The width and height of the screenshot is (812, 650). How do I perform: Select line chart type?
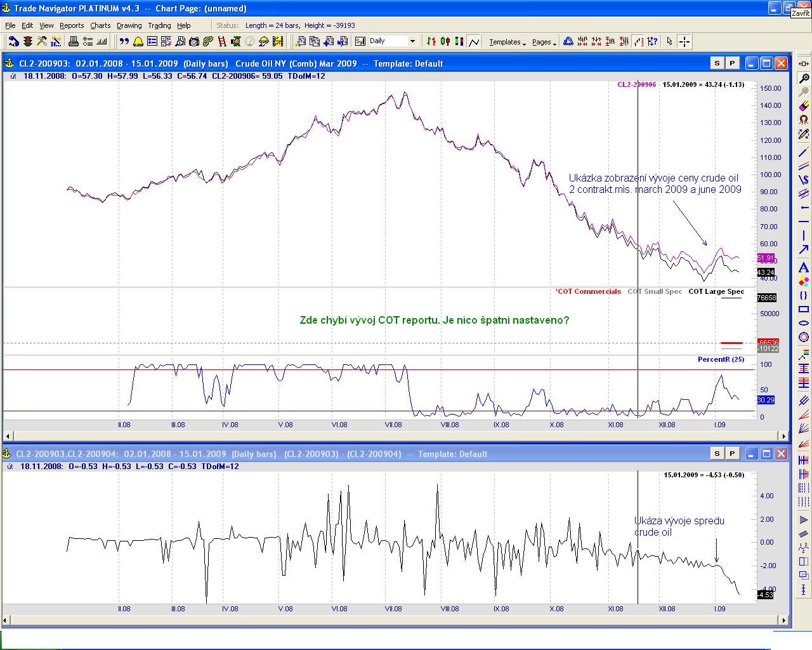point(474,41)
